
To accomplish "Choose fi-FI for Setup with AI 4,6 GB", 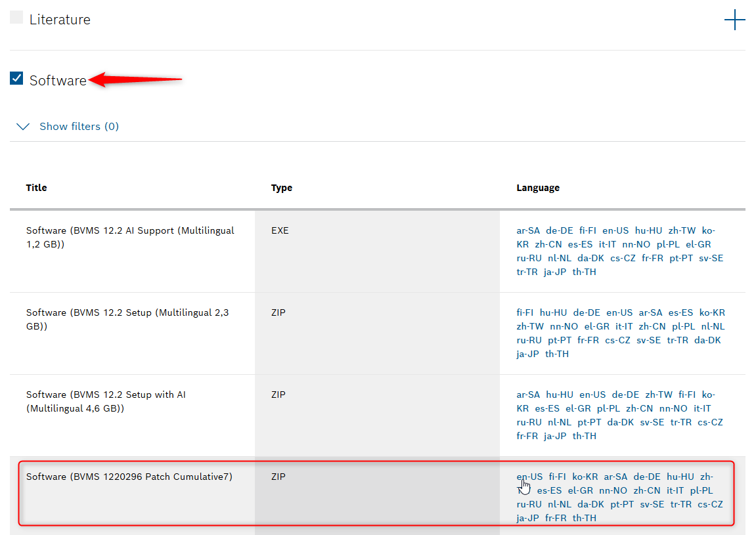I will pos(687,395).
